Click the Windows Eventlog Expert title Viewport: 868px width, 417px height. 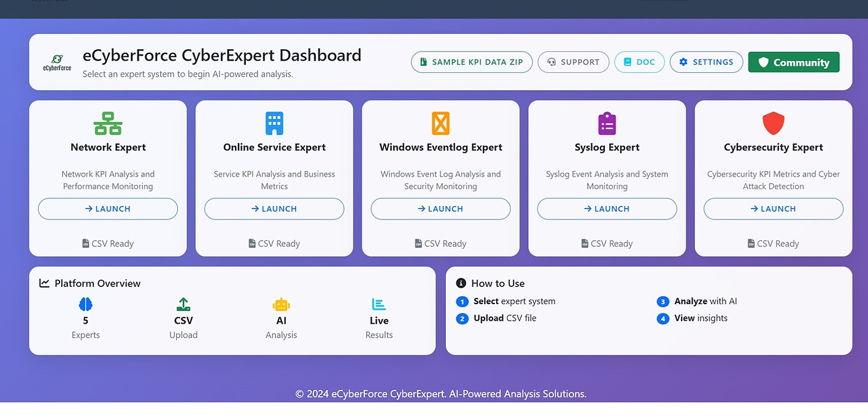coord(440,147)
